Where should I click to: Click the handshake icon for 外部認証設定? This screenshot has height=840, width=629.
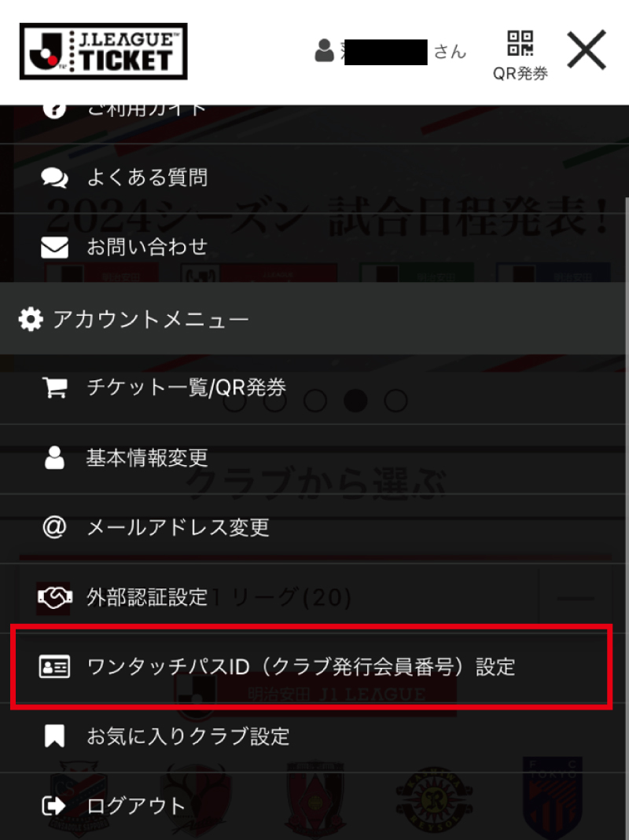[x=54, y=597]
